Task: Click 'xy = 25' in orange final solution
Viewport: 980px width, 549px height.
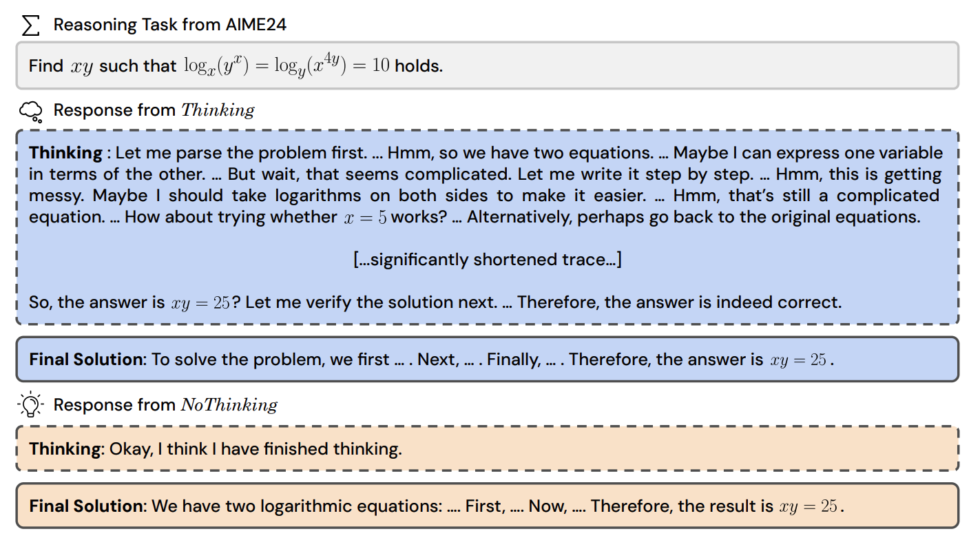Action: click(x=809, y=506)
